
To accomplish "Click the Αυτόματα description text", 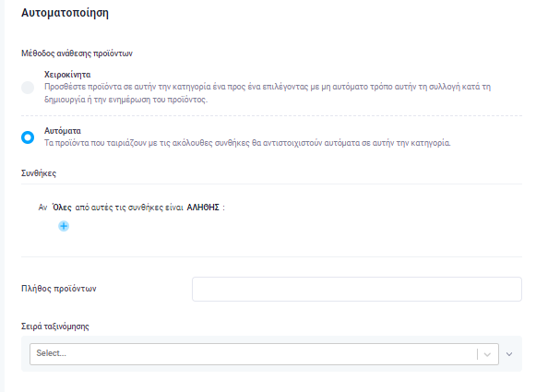I will pyautogui.click(x=247, y=143).
